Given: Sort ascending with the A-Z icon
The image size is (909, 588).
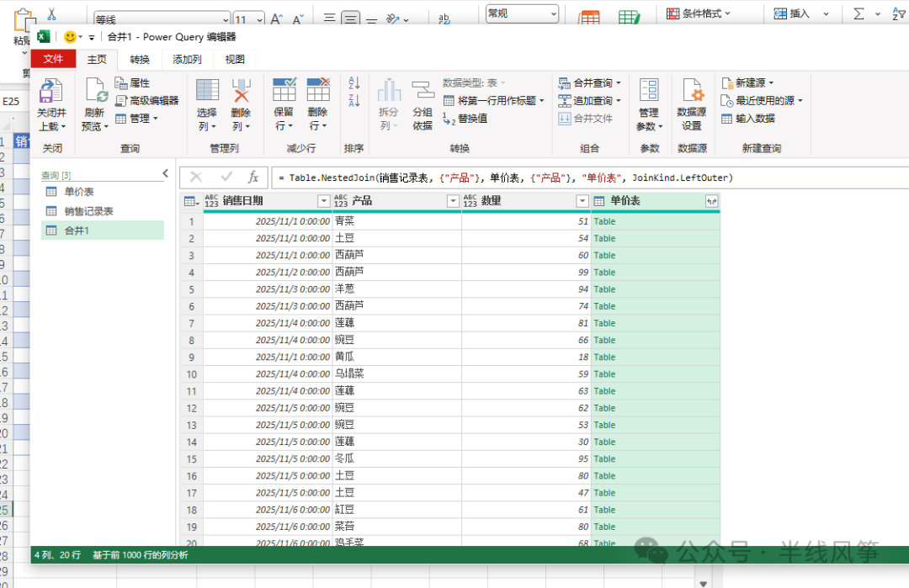Looking at the screenshot, I should [x=354, y=82].
